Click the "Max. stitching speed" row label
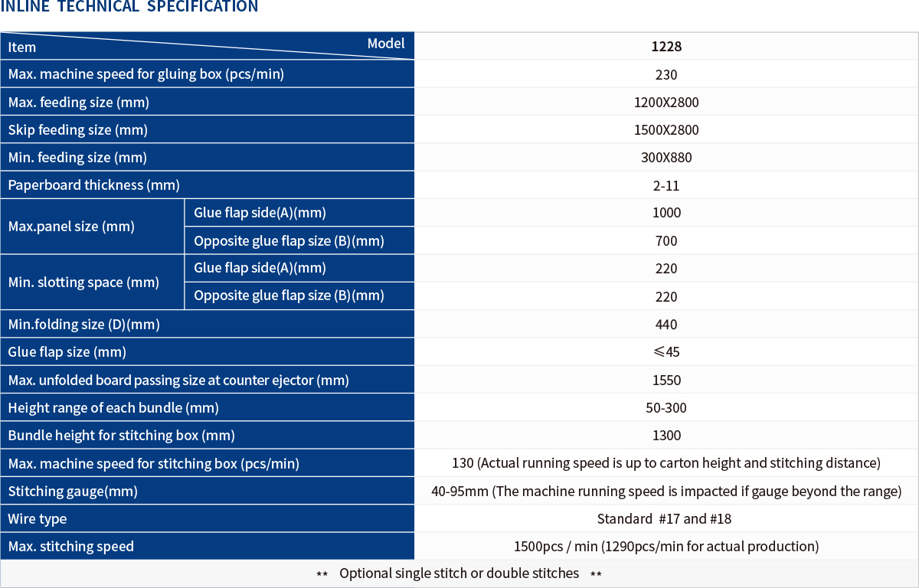919x588 pixels. [x=71, y=547]
